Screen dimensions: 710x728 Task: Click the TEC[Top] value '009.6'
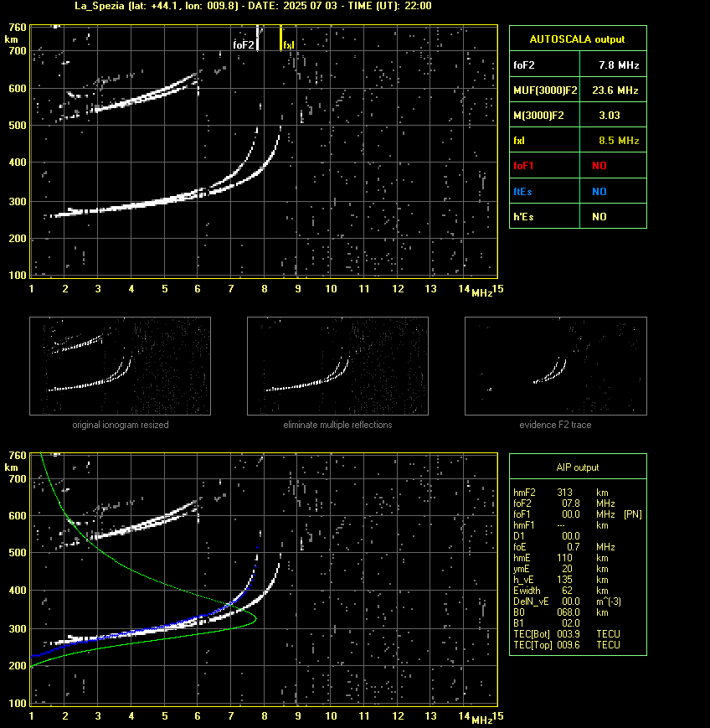click(x=569, y=645)
